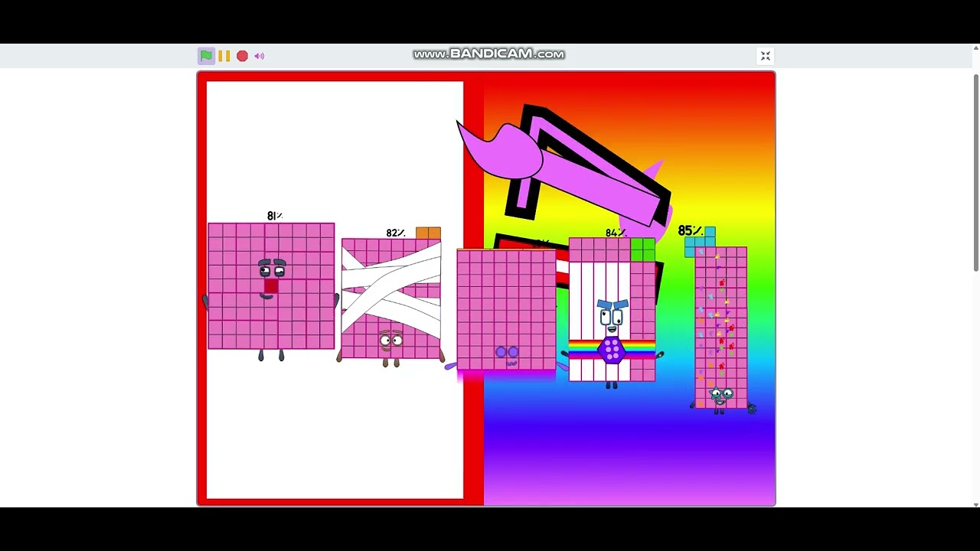Image resolution: width=980 pixels, height=551 pixels.
Task: Exit full screen mode with collapse arrows icon
Action: coord(765,56)
